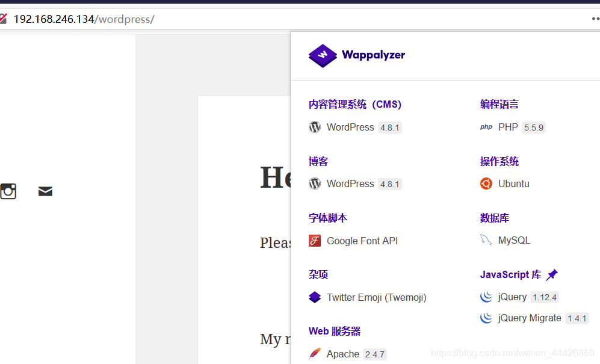
Task: Click the Apache feather icon
Action: [x=315, y=354]
